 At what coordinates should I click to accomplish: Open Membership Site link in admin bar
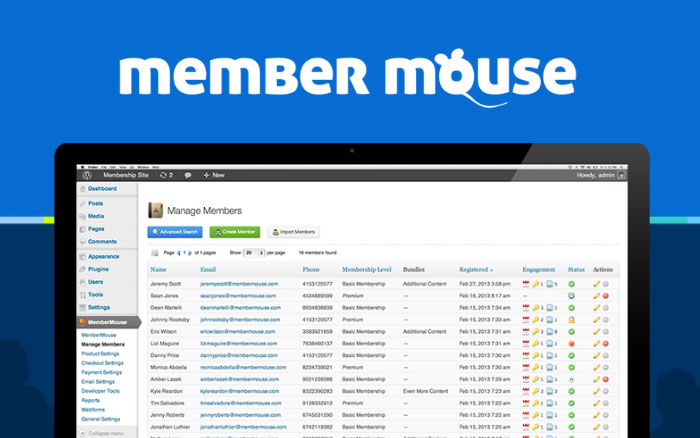tap(126, 175)
